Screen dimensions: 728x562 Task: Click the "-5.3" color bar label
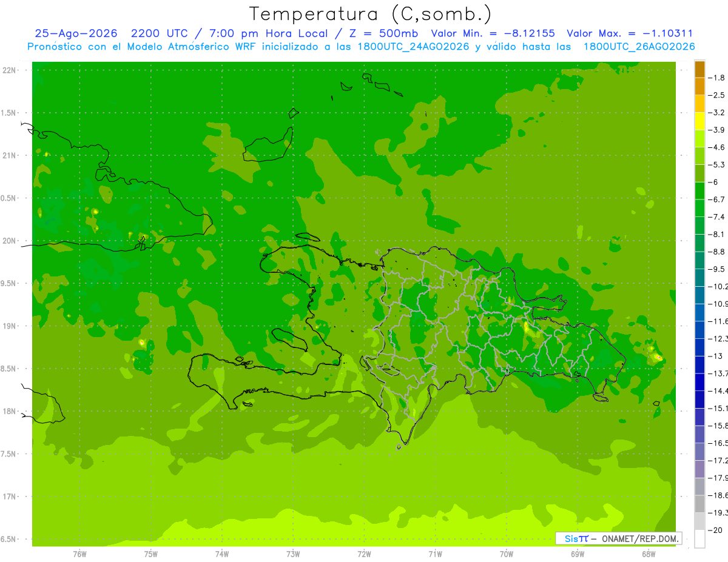(x=718, y=164)
